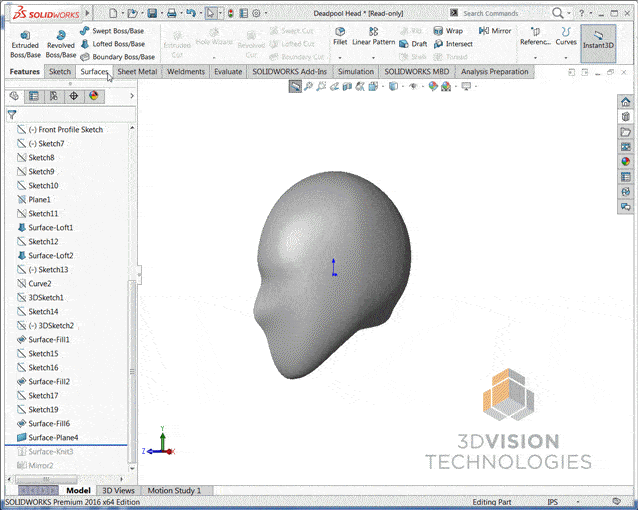
Task: Click the Apply Scene icon in view toolbar
Action: [x=446, y=86]
